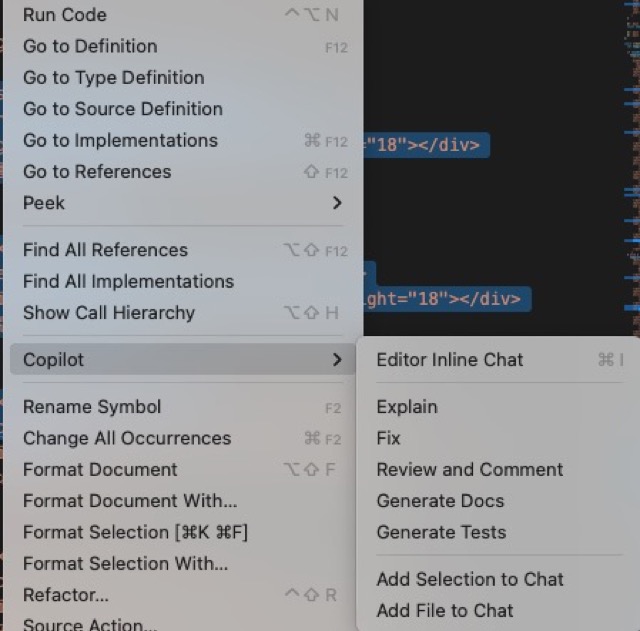Select Show Call Hierarchy

(182, 313)
